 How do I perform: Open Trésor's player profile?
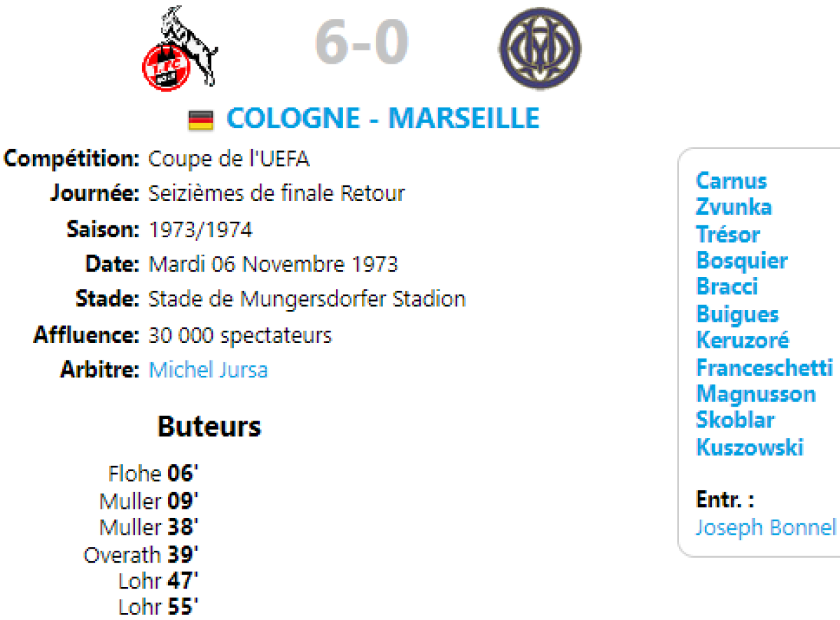click(x=727, y=234)
